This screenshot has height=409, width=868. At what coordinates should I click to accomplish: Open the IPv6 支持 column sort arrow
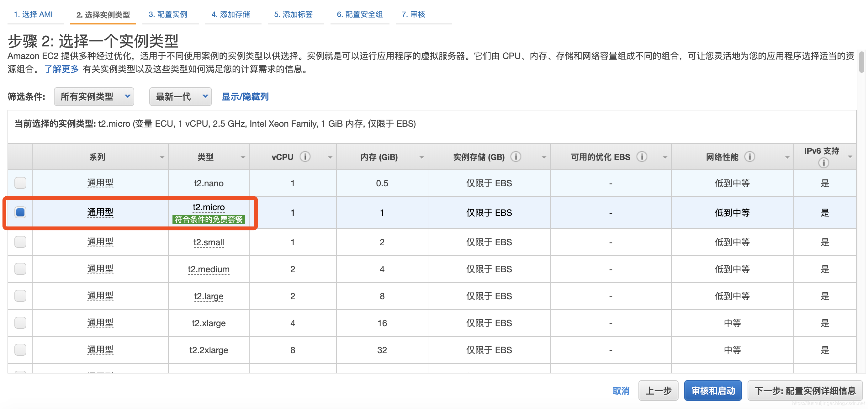(x=850, y=157)
